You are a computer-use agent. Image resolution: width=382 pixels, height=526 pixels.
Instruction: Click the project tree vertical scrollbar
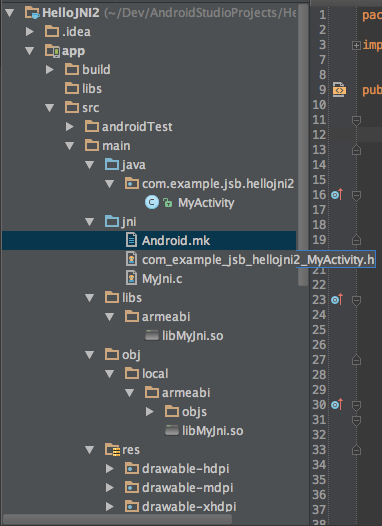coord(303,144)
